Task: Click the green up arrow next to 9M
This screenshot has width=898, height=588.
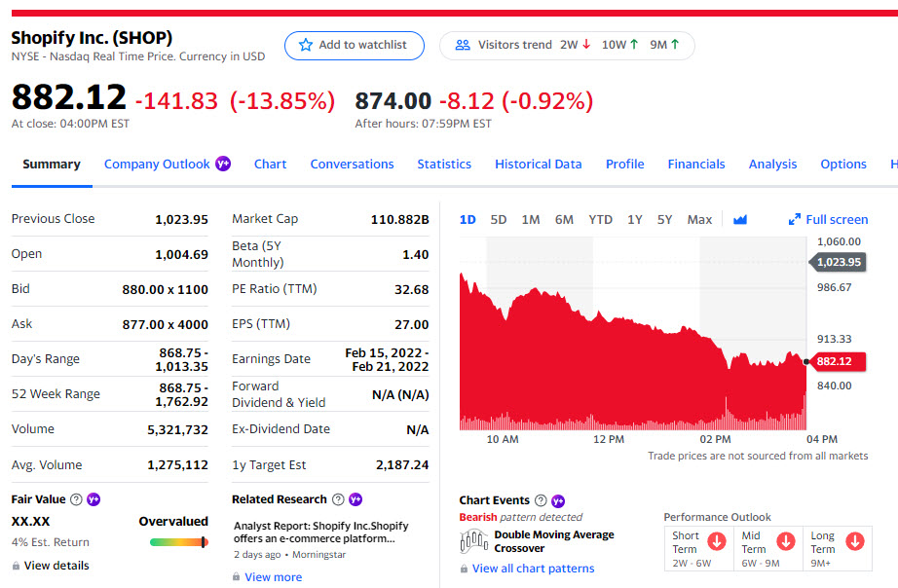Action: tap(675, 44)
